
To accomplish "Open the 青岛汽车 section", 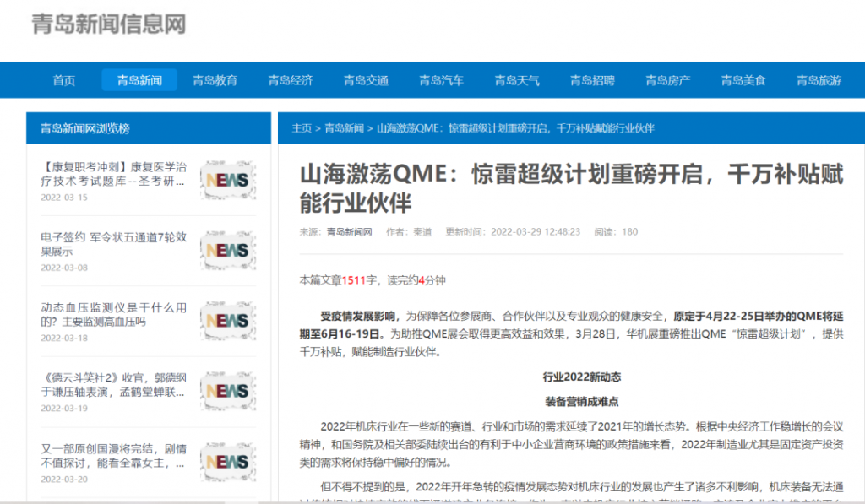I will click(x=441, y=80).
